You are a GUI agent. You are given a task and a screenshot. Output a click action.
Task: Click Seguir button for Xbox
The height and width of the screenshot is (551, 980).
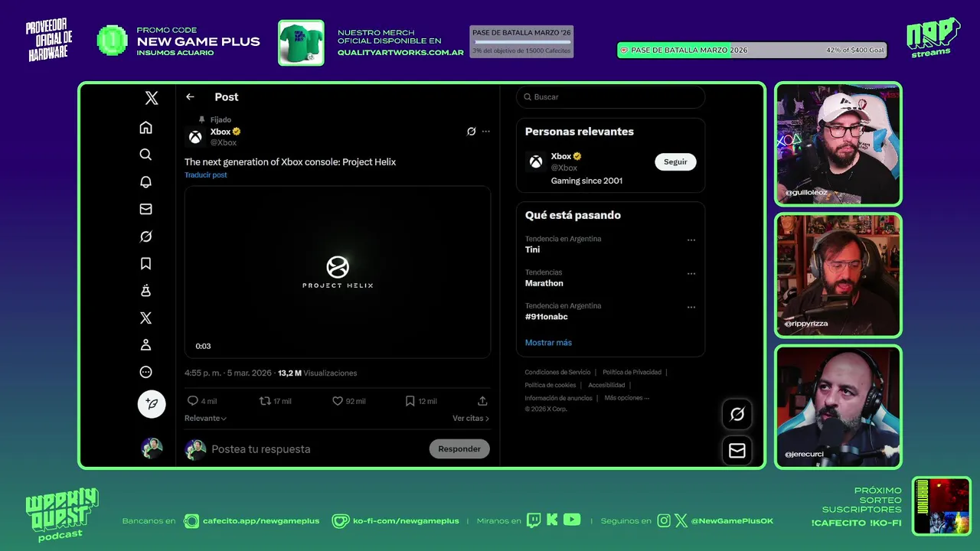point(675,161)
